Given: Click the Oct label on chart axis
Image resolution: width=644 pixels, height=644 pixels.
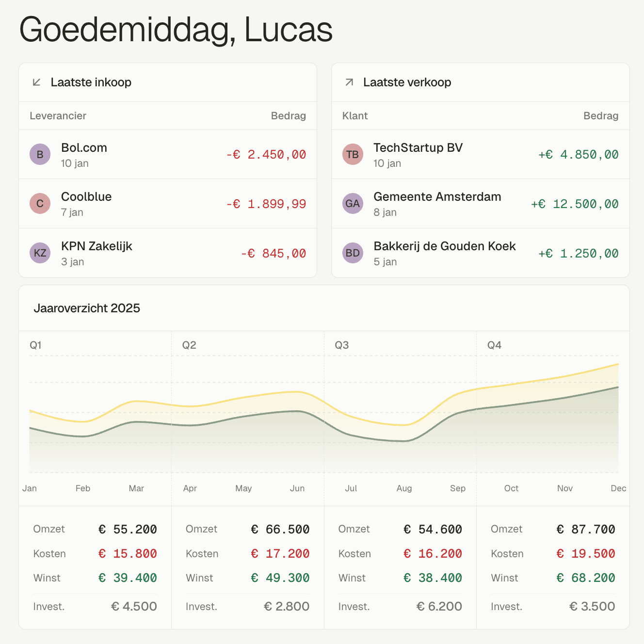Looking at the screenshot, I should click(511, 488).
